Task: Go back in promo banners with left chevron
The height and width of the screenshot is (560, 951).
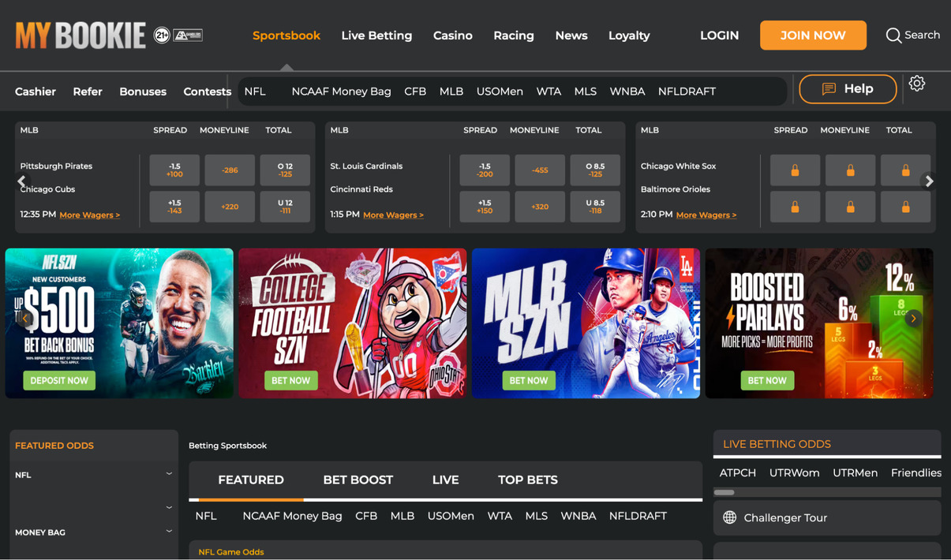Action: pos(25,319)
